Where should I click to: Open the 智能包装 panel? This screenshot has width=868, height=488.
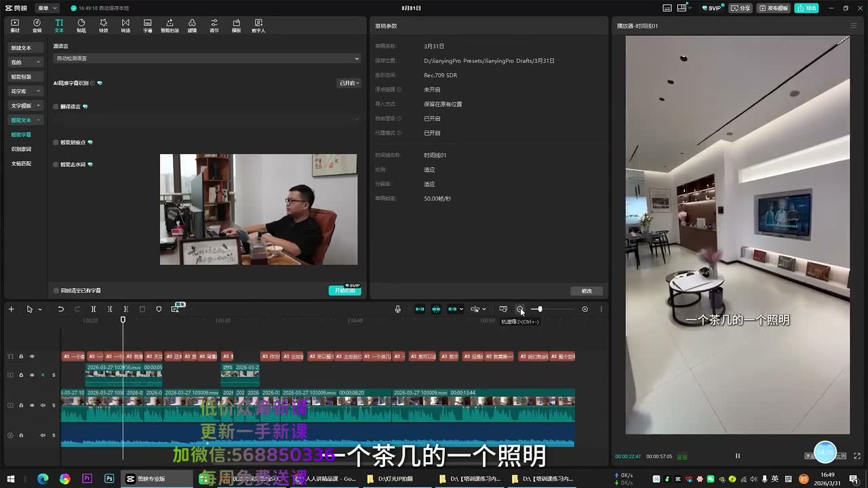170,26
